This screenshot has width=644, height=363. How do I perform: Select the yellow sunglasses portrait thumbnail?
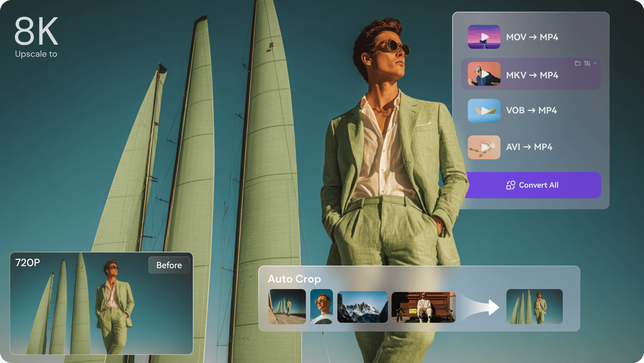point(322,307)
